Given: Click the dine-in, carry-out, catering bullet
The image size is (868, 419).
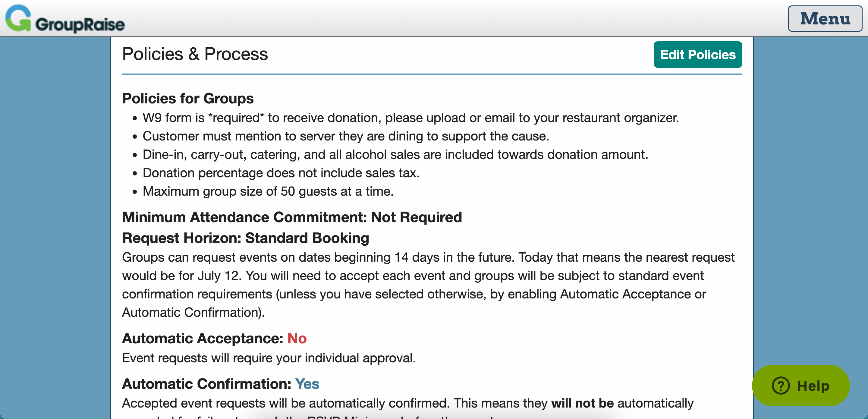Looking at the screenshot, I should 395,154.
